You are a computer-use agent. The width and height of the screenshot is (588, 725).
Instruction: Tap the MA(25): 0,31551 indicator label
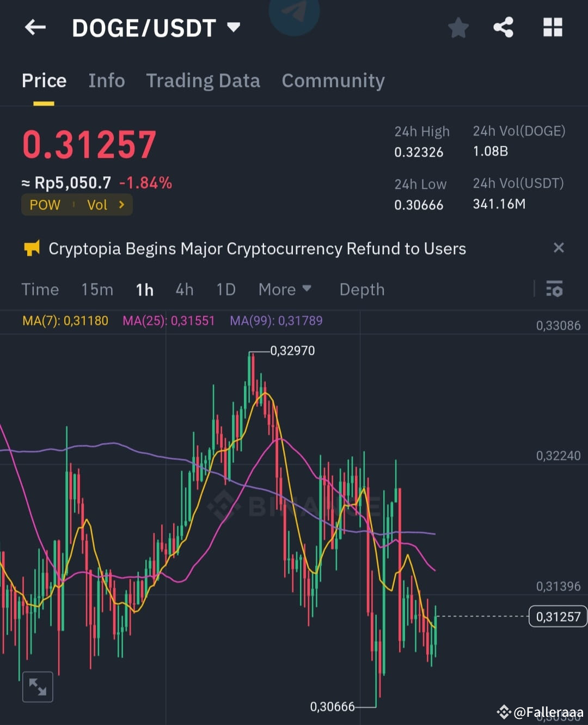[169, 321]
